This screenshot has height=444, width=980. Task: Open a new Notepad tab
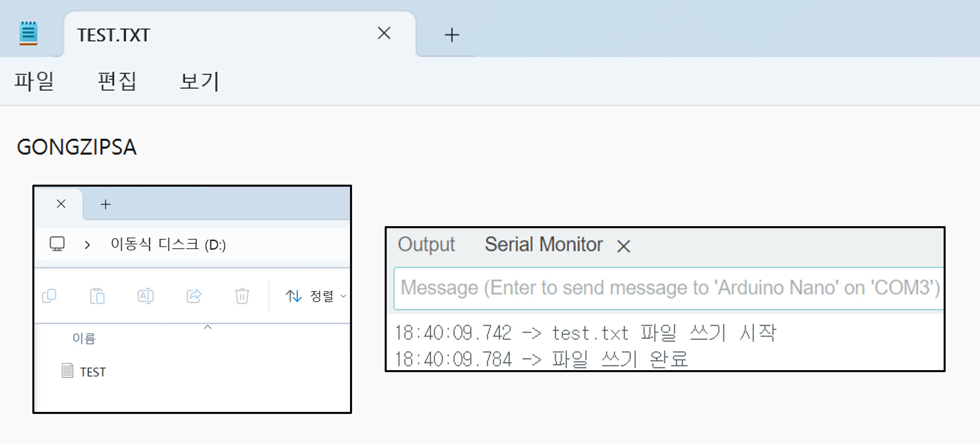click(x=452, y=35)
